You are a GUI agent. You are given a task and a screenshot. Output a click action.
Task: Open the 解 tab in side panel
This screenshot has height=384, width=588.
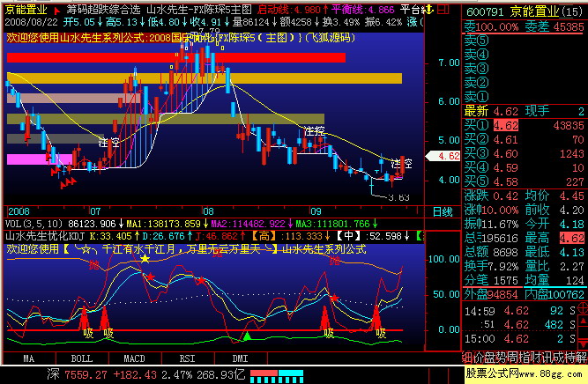(x=580, y=358)
